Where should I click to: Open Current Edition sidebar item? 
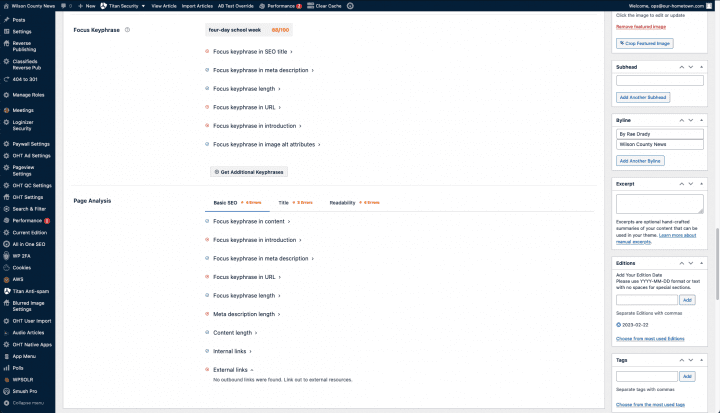tap(29, 232)
